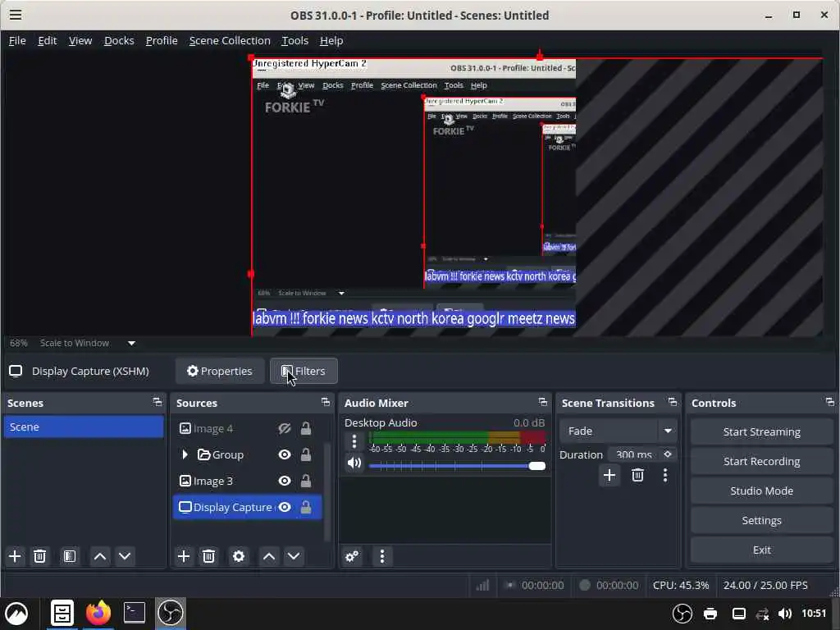Pop out the Controls dock
840x630 pixels.
coord(830,402)
